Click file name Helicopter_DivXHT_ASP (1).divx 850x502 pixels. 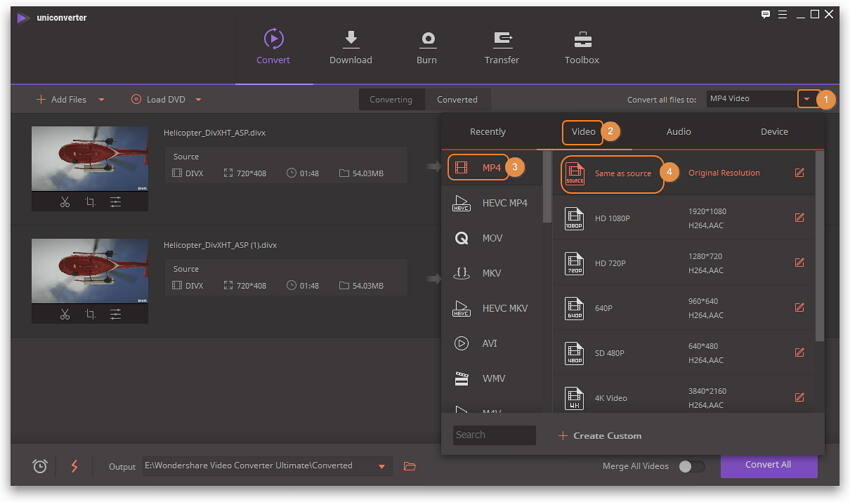click(220, 245)
